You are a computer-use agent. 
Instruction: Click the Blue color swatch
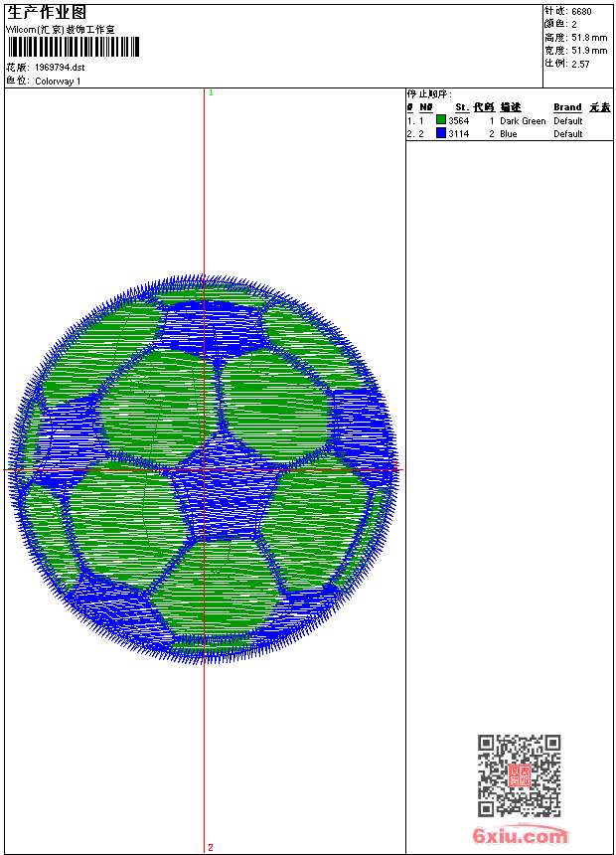pyautogui.click(x=441, y=133)
